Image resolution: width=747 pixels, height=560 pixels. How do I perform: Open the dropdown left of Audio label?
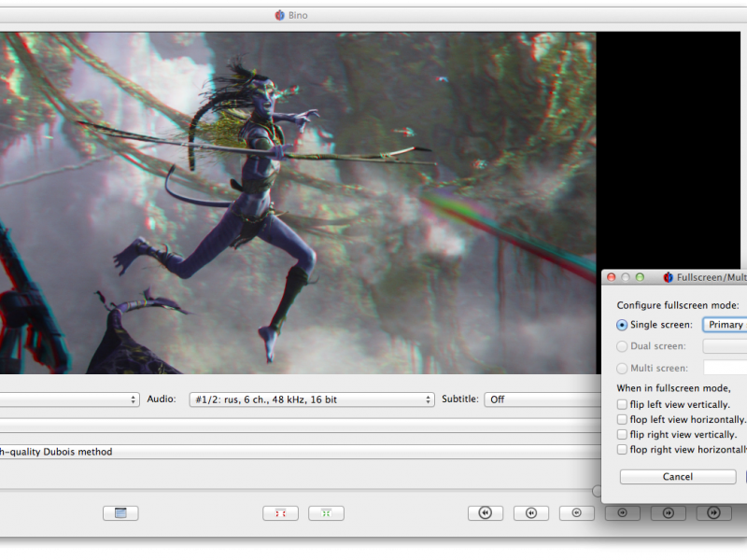click(x=69, y=399)
